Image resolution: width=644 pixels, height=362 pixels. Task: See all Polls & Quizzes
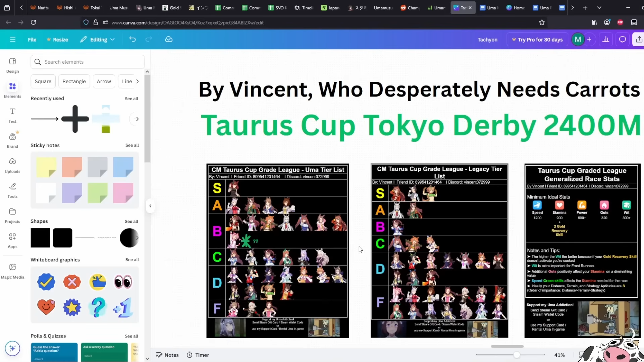(x=131, y=336)
